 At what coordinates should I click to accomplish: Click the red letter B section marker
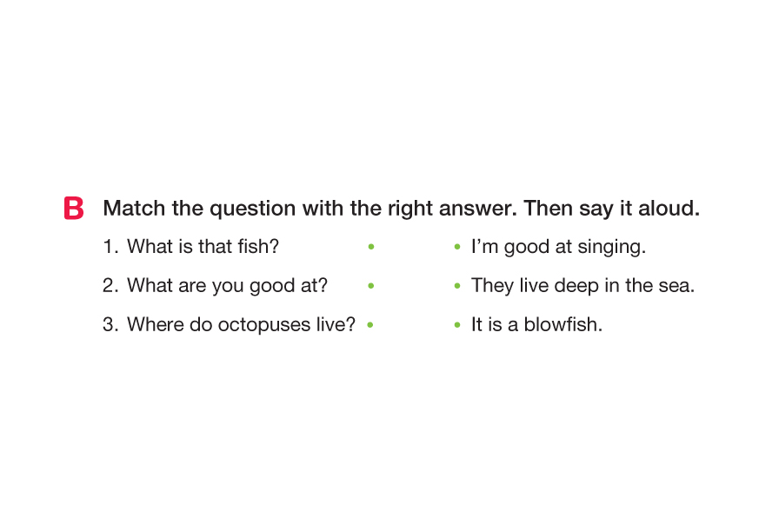point(74,209)
